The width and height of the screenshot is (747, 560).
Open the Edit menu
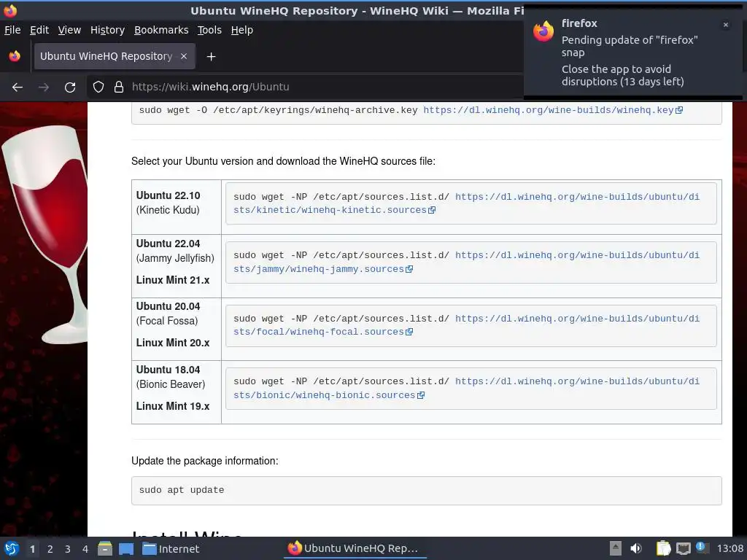pos(39,30)
